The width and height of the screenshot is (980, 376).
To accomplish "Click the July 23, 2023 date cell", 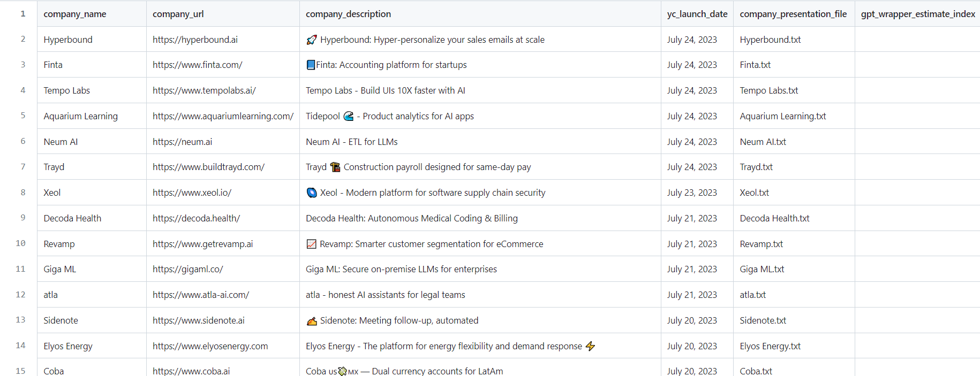I will 692,193.
